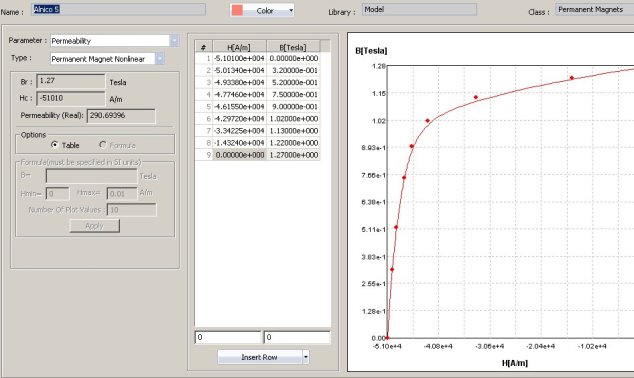This screenshot has width=634, height=378.
Task: Click the Hc field value -51010
Action: (x=71, y=98)
